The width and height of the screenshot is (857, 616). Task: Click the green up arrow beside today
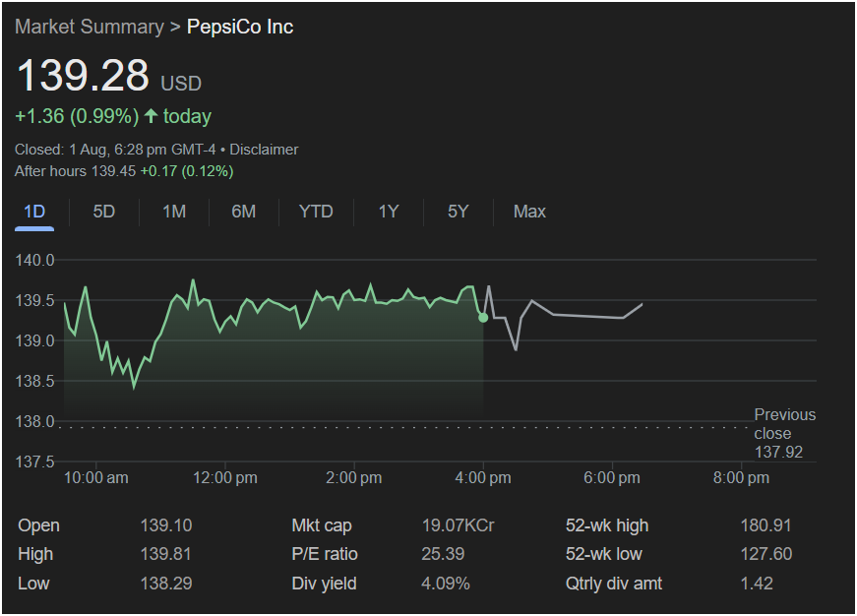[x=151, y=116]
